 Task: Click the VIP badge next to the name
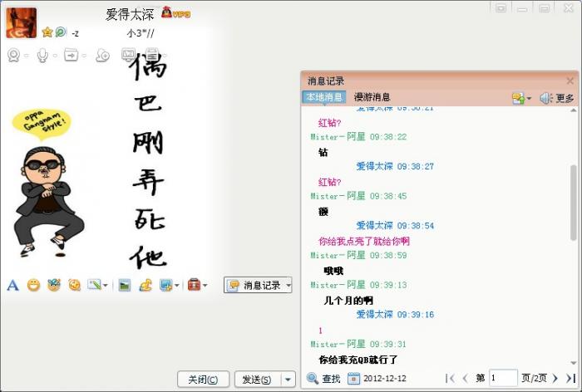(176, 12)
